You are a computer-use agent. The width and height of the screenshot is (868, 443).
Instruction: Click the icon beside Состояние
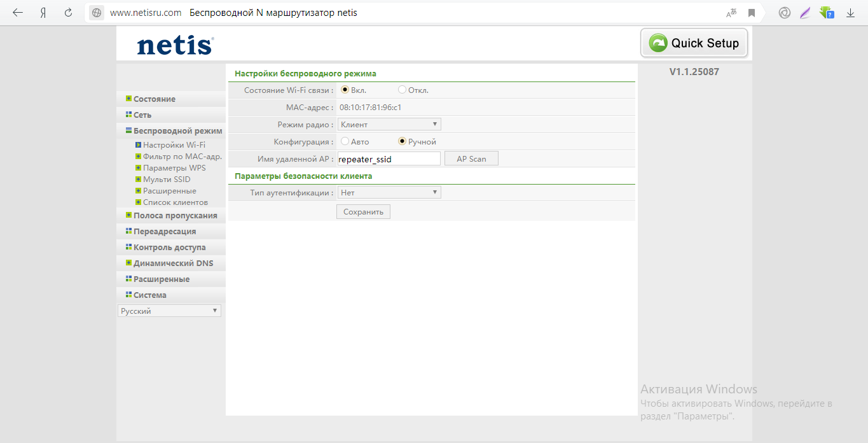(128, 99)
